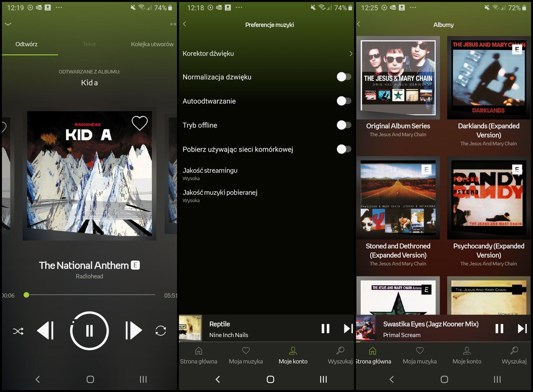Click Nine Inch Nails artist in mini player

[x=229, y=335]
